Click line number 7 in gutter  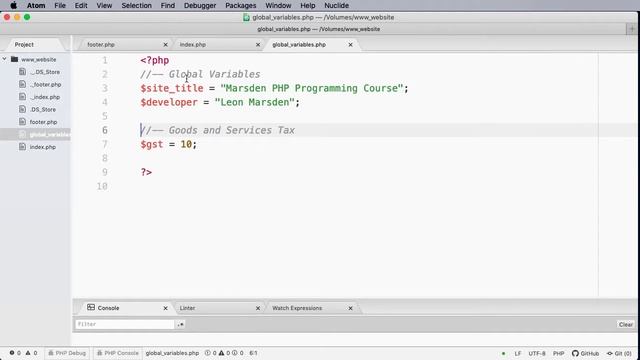(104, 144)
